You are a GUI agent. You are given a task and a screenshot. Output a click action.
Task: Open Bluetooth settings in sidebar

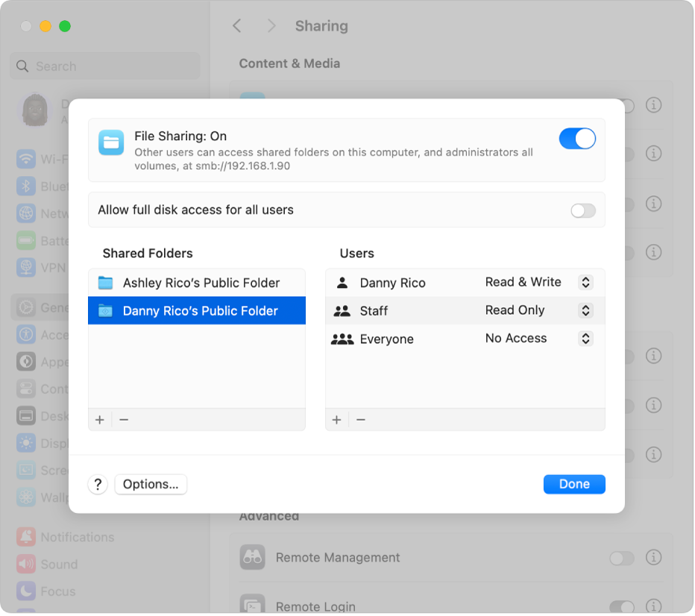point(41,186)
